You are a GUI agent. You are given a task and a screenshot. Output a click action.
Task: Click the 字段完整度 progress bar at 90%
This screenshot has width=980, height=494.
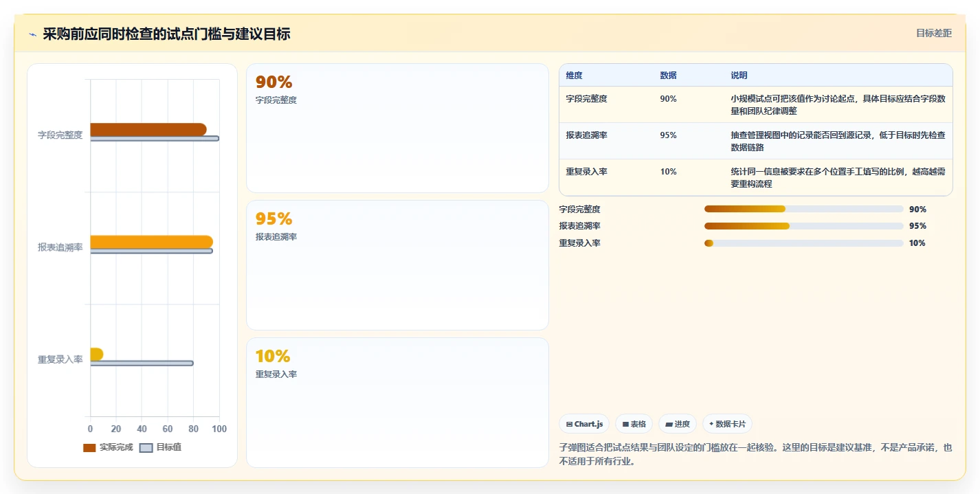[x=803, y=209]
